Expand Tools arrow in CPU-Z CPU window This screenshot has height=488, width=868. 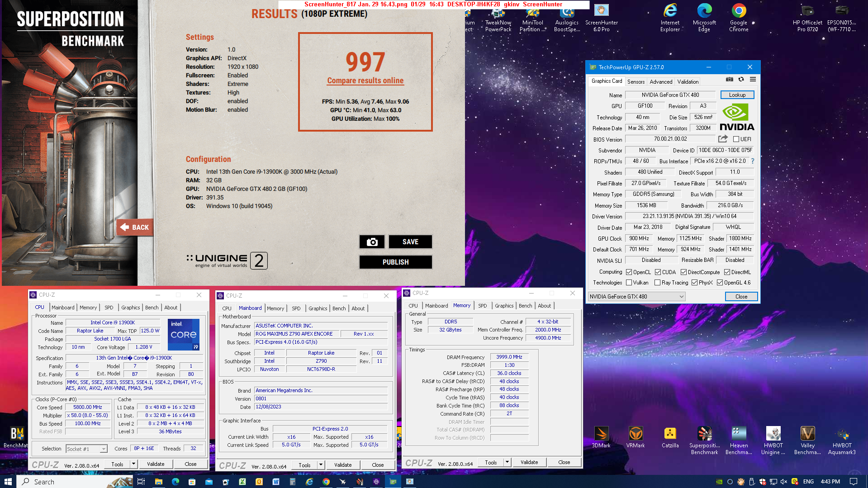(133, 464)
